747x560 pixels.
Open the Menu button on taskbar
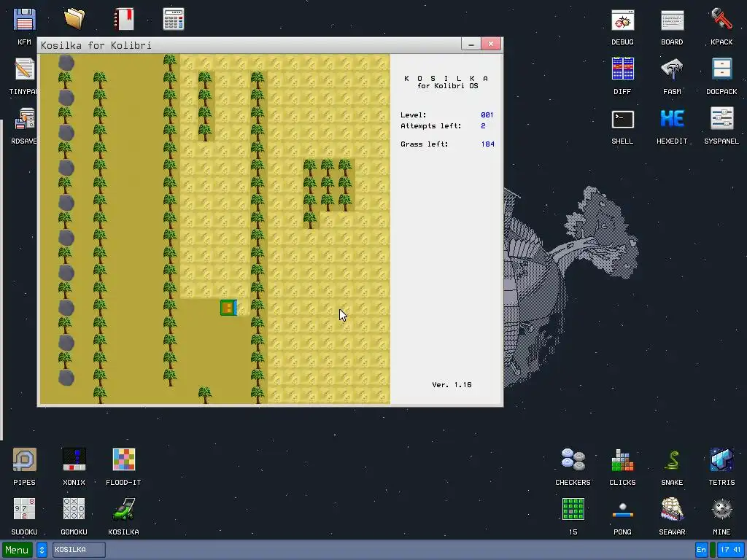[x=18, y=550]
